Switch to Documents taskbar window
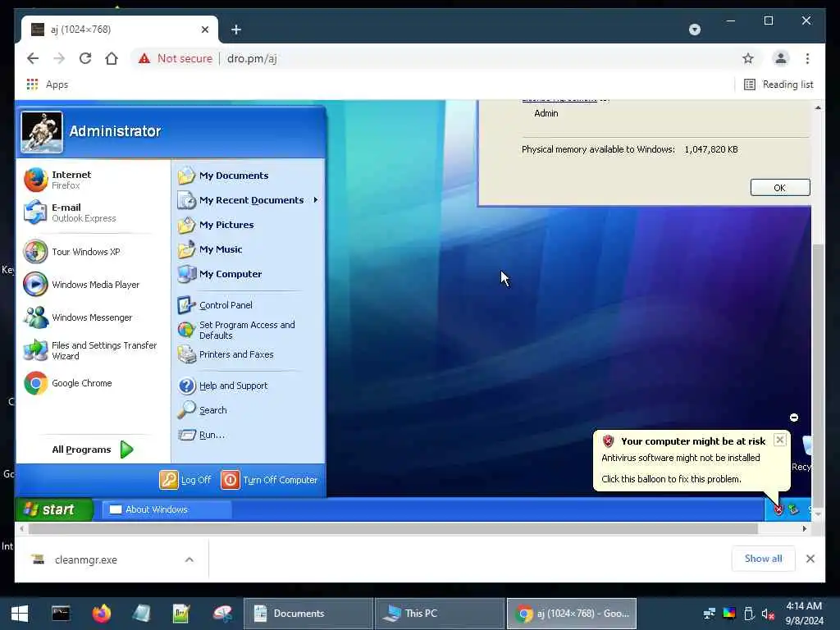 (x=308, y=614)
